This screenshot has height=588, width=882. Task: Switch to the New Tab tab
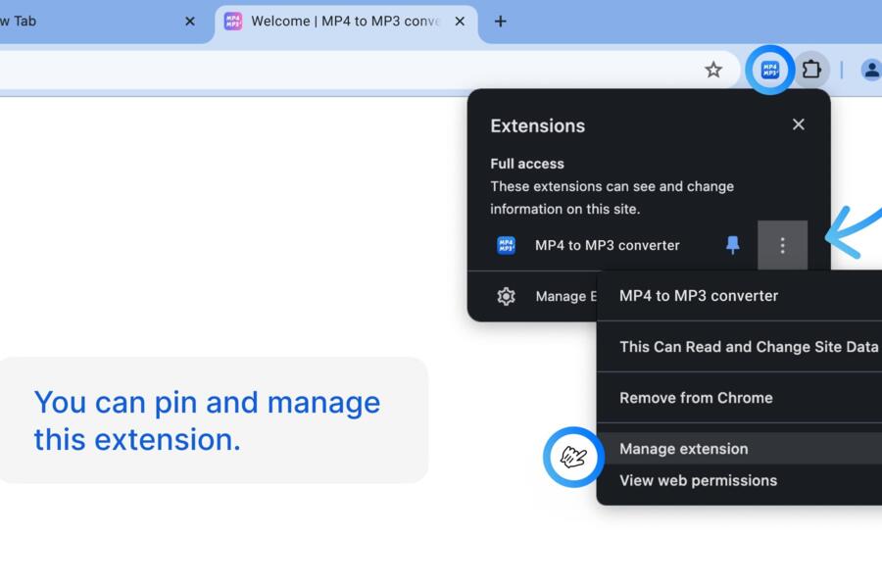pos(101,23)
